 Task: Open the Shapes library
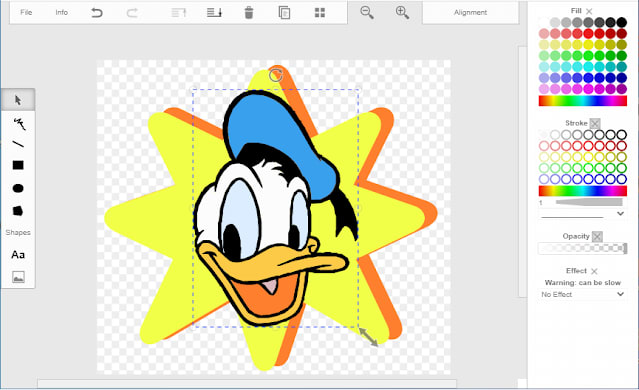pyautogui.click(x=18, y=232)
